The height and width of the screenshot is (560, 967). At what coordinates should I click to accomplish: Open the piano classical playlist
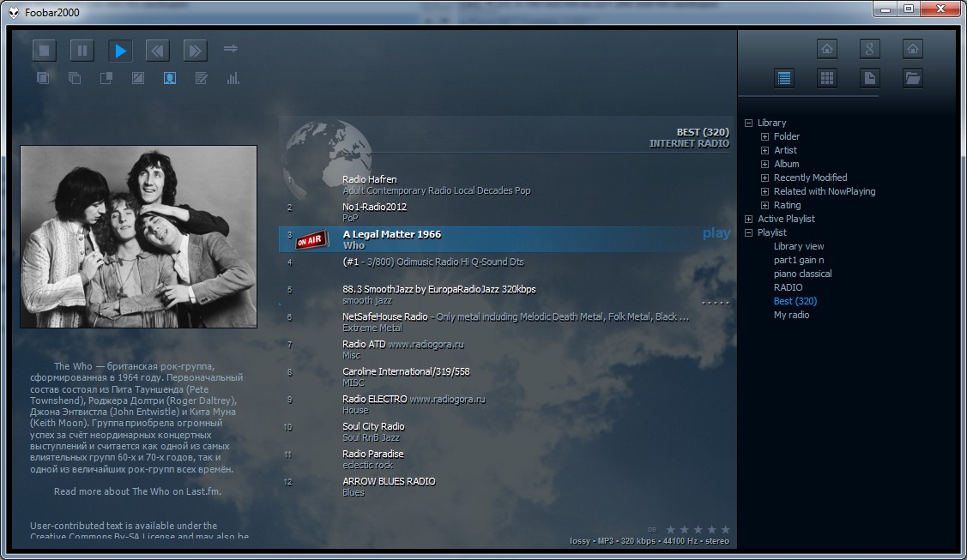802,274
